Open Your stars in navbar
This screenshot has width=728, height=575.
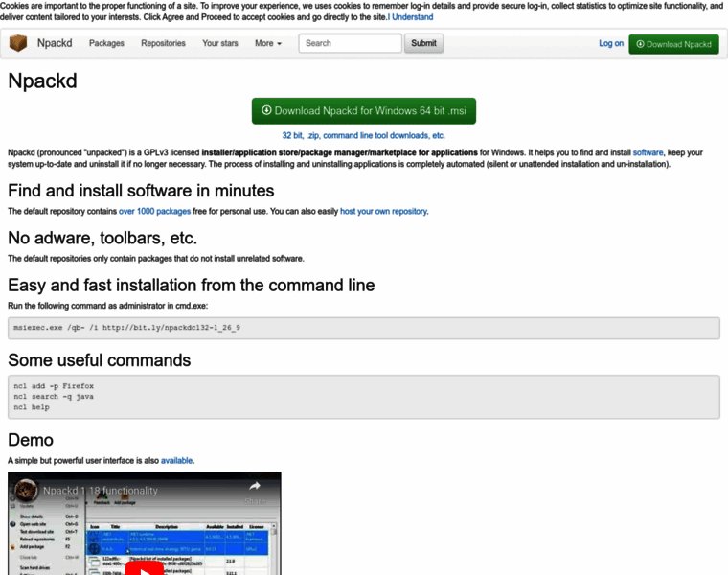pyautogui.click(x=220, y=43)
